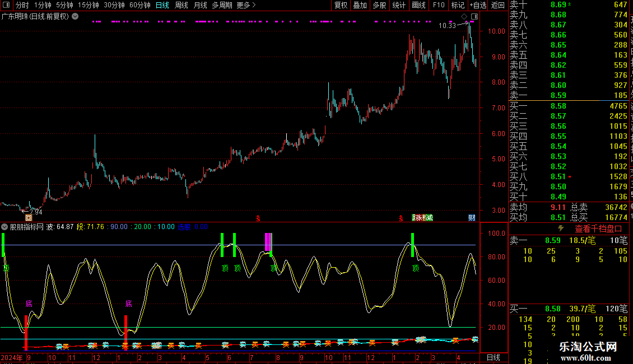This screenshot has height=364, width=633.
Task: Click the 日线 label in bottom axis corner
Action: coord(494,357)
